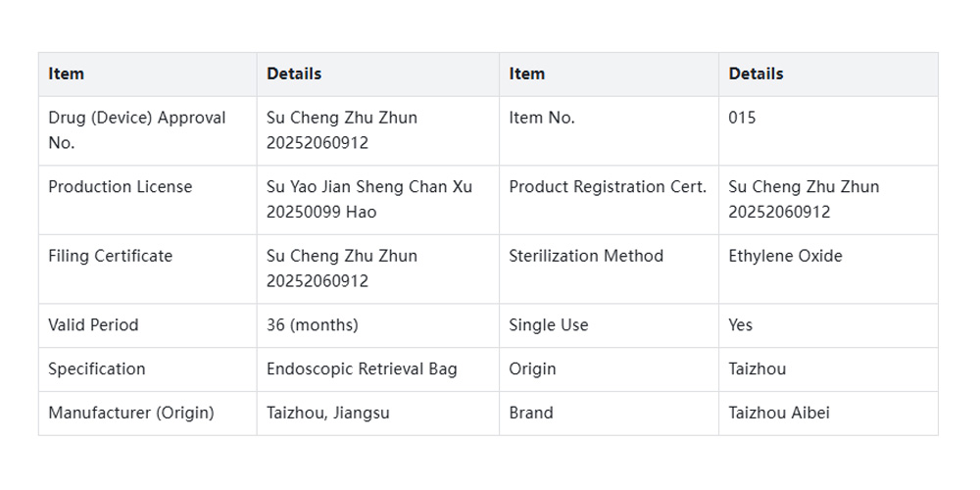The image size is (980, 490).
Task: Select the Sterilization Method label
Action: [586, 256]
